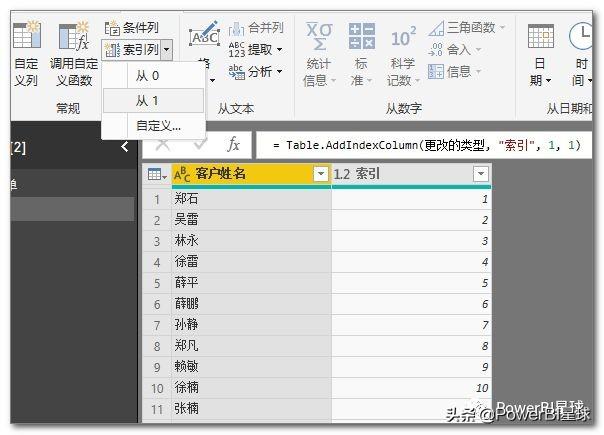Screen dimensions: 604x435
Task: Click the cell 吴雷
Action: pos(251,220)
